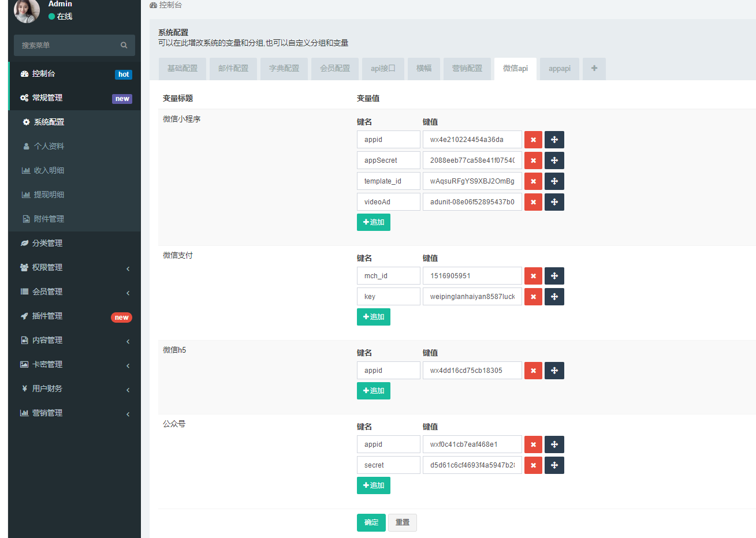
Task: Click the 控制台 dashboard icon in breadcrumb
Action: (x=154, y=5)
